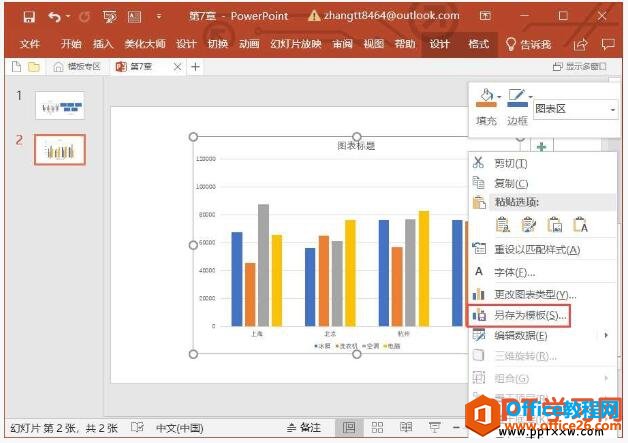628x443 pixels.
Task: Click the paste as picture option icon
Action: 555,225
